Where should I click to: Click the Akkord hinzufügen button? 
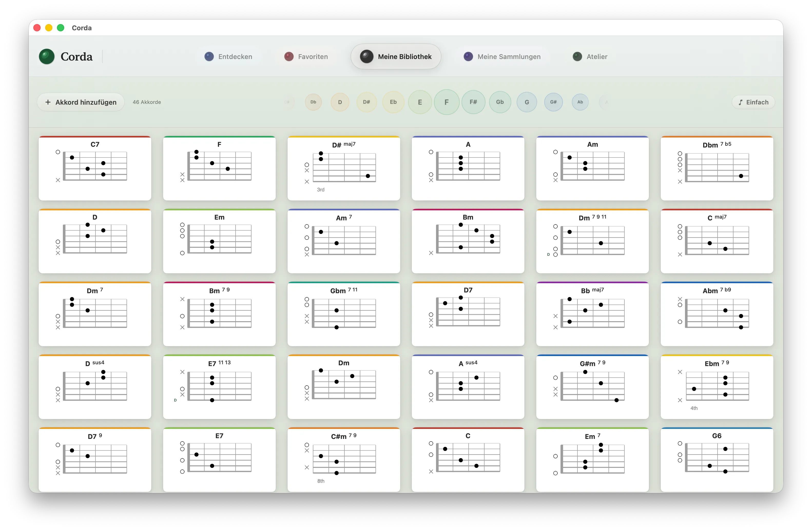click(81, 102)
